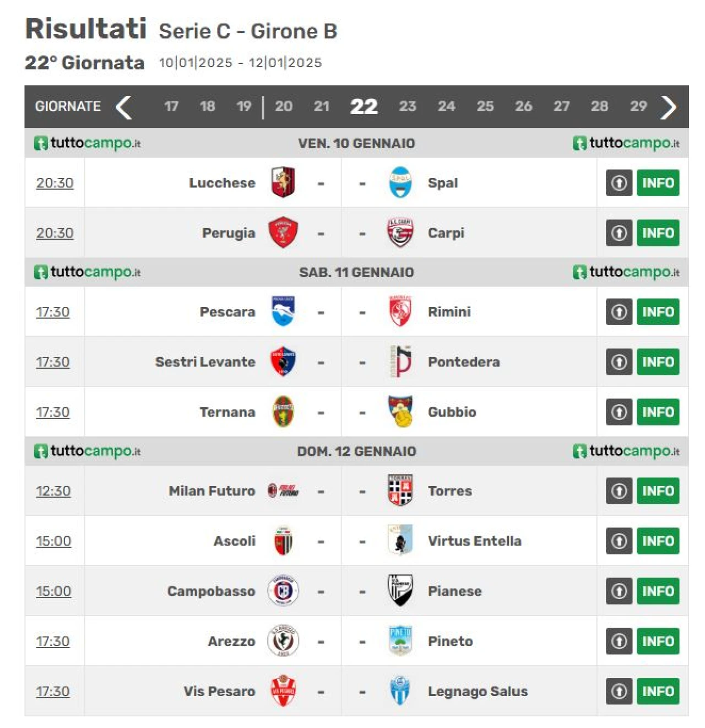
Task: Click the Gubbio team crest
Action: coord(400,412)
